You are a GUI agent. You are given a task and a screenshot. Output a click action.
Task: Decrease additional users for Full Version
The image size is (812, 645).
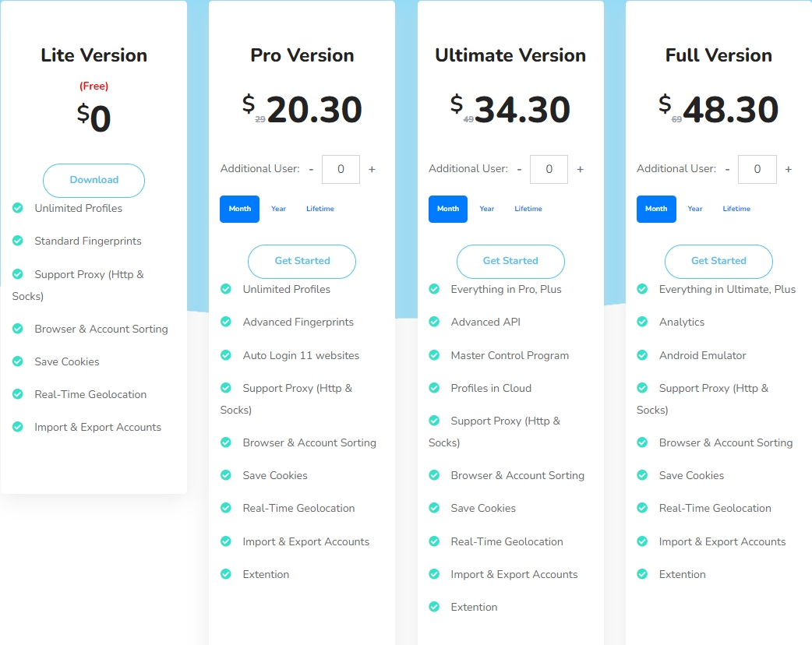(727, 169)
